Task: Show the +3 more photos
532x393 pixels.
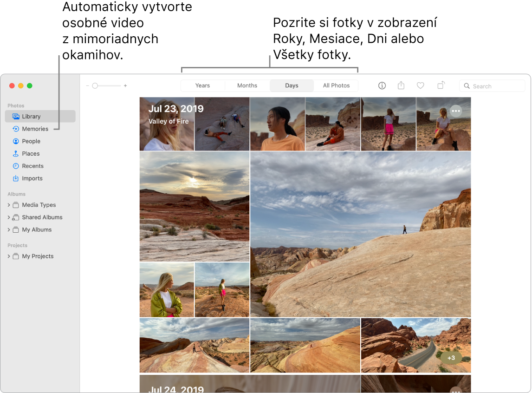Action: point(451,358)
